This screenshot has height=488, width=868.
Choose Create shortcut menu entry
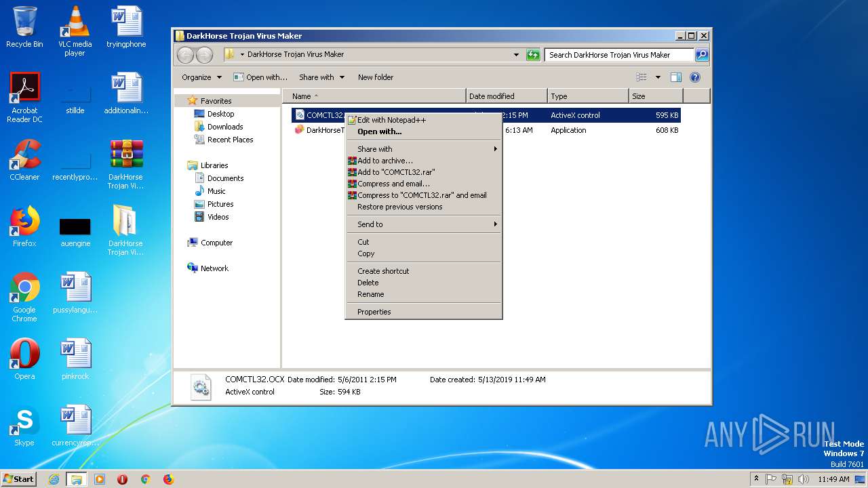(x=424, y=271)
